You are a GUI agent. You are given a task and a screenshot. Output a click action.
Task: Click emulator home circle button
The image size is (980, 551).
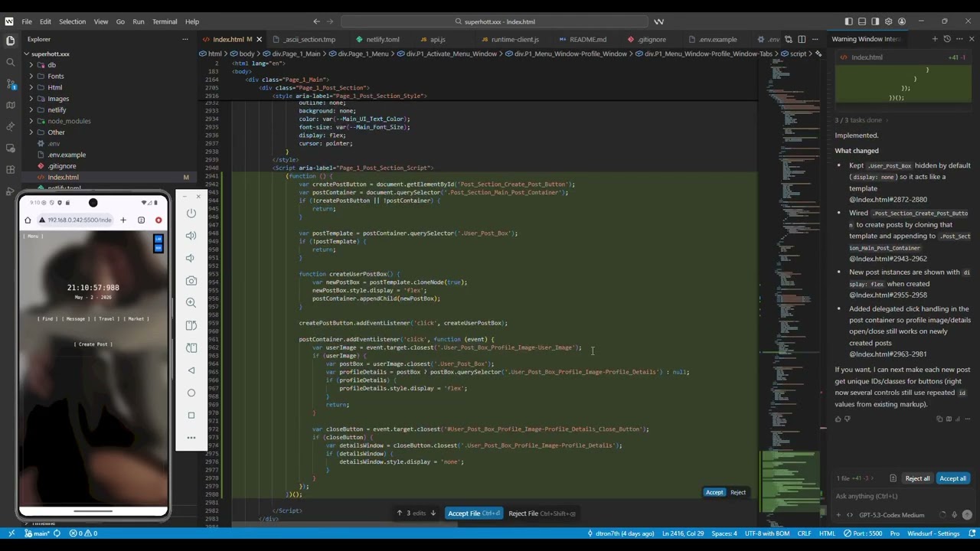click(x=191, y=393)
